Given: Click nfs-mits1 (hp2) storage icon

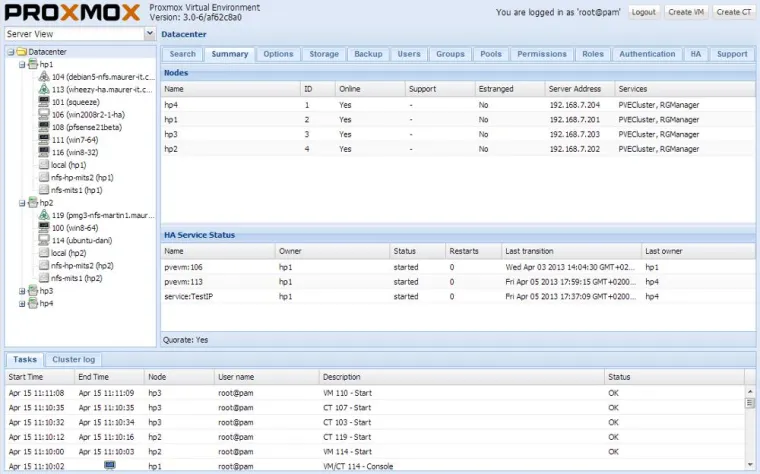Looking at the screenshot, I should pyautogui.click(x=44, y=278).
